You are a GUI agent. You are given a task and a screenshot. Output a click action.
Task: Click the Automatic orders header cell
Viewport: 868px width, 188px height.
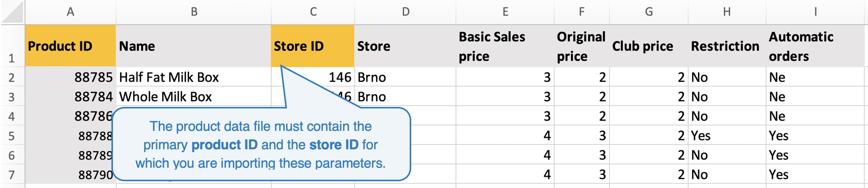815,46
